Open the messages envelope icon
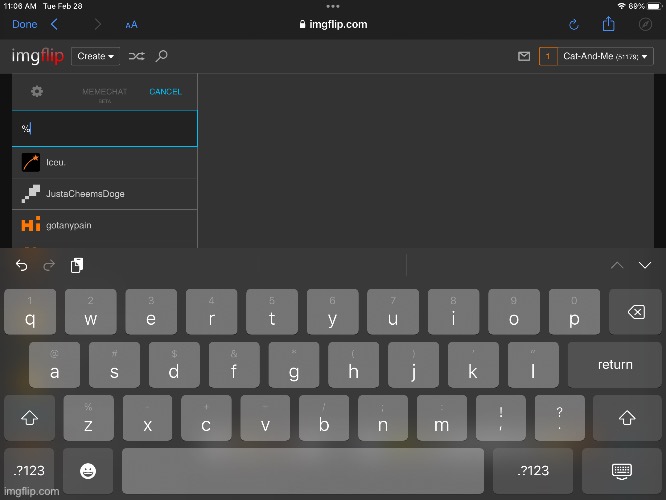 (x=524, y=56)
